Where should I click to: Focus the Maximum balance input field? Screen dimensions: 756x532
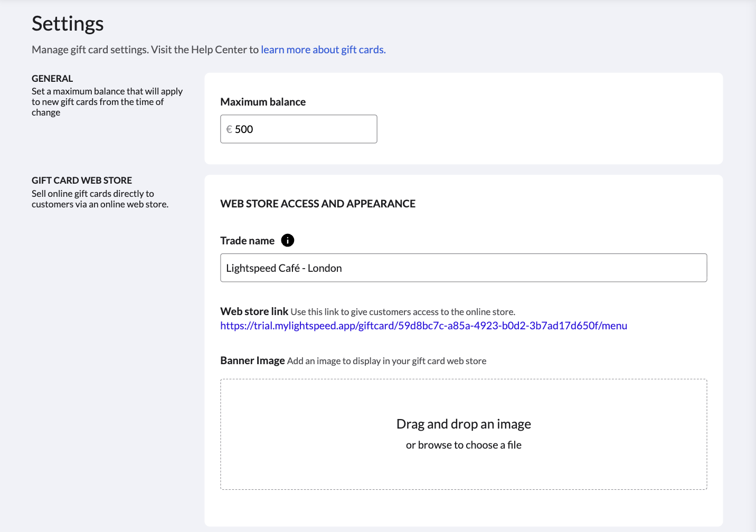[298, 129]
